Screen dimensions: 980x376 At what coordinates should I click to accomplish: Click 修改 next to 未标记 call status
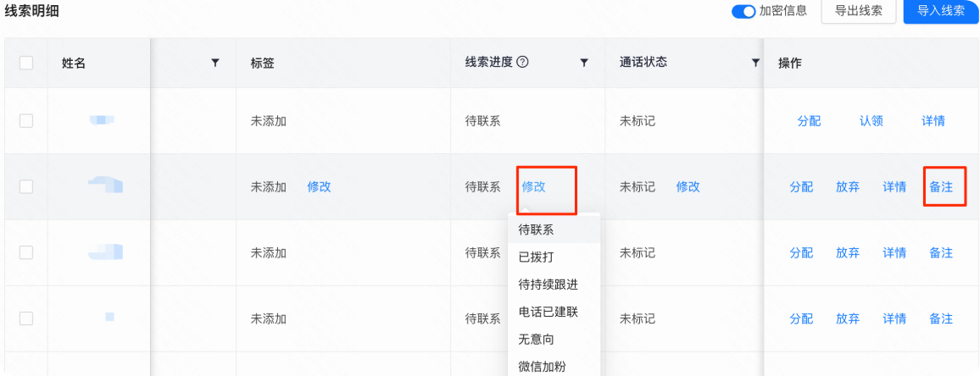[x=688, y=186]
